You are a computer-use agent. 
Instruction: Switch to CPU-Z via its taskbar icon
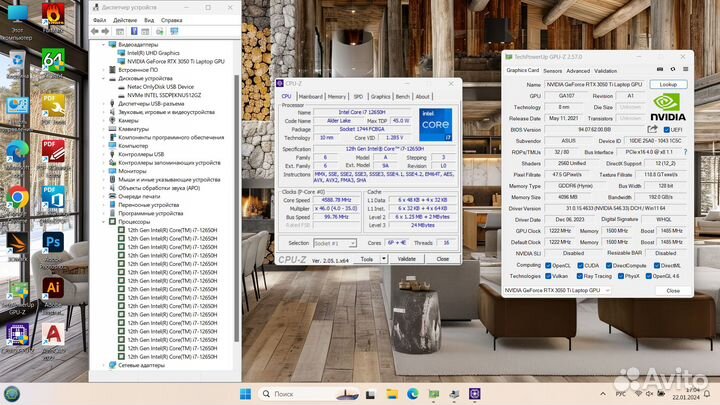tap(475, 394)
